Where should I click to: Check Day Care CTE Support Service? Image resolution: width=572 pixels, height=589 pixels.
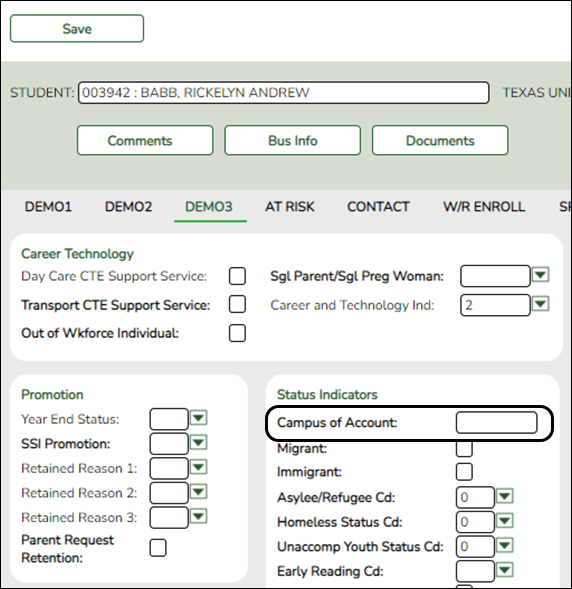tap(237, 276)
